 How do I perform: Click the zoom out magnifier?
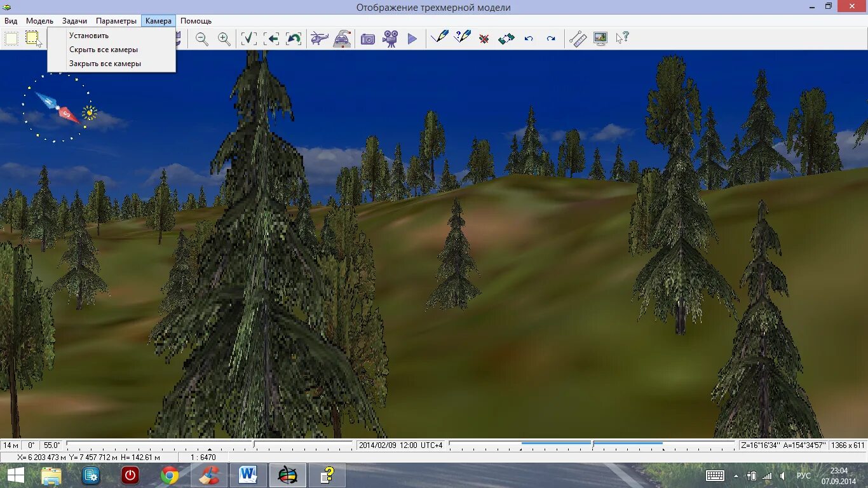202,39
